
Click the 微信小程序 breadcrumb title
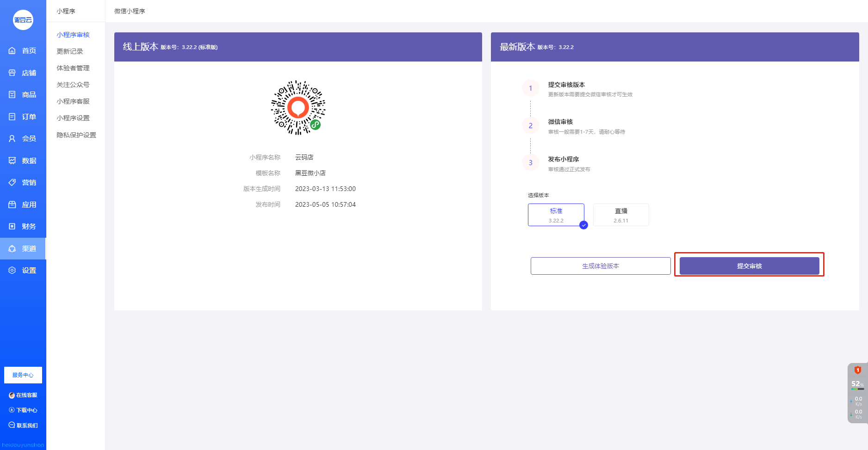(x=130, y=11)
